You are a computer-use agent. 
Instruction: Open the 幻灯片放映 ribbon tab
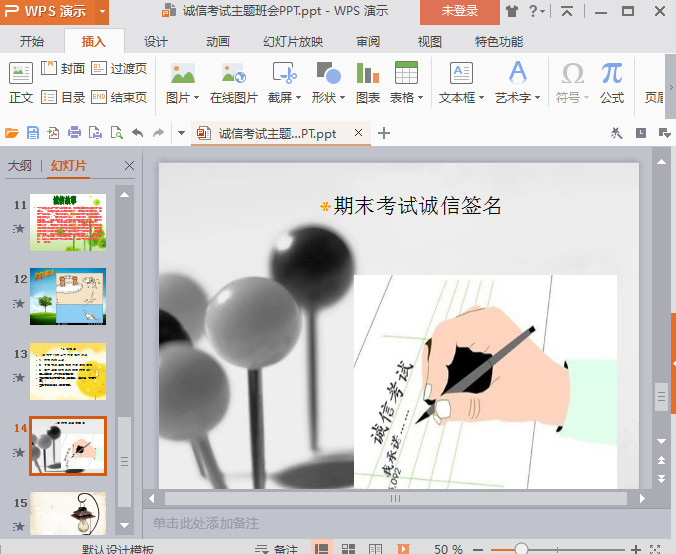[x=293, y=41]
